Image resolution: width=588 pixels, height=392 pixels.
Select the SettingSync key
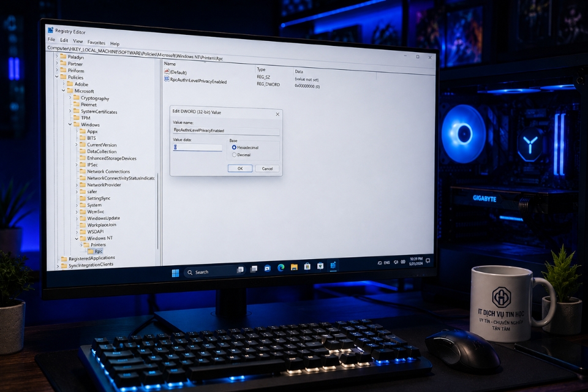pos(99,198)
